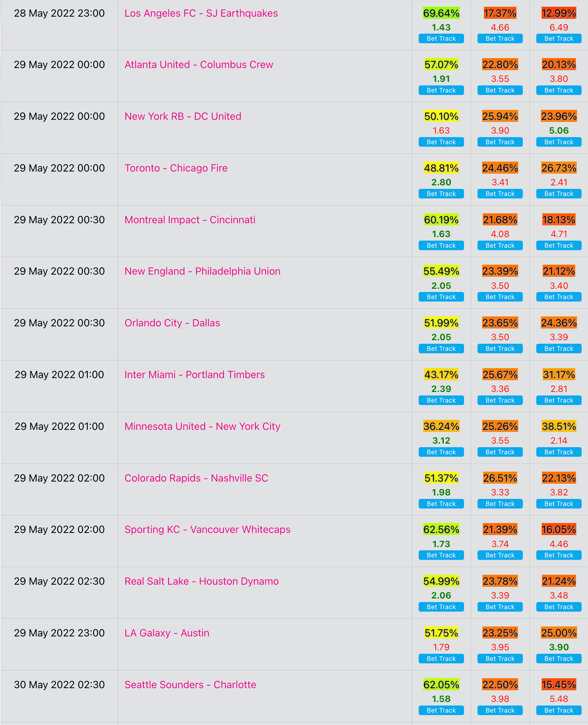The image size is (588, 725).
Task: Open Colorado Rapids - Nashville SC match
Action: pyautogui.click(x=196, y=478)
